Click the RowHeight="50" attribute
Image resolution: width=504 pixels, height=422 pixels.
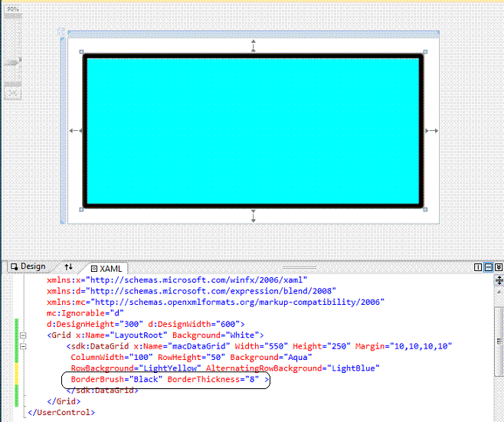[191, 357]
